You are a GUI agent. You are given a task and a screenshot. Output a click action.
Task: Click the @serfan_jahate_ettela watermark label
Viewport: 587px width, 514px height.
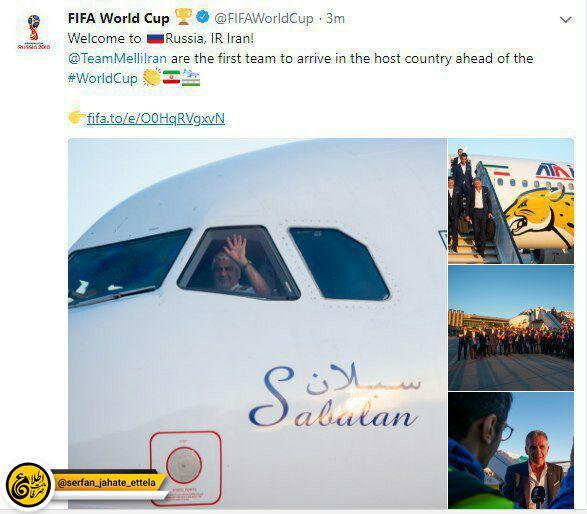(107, 483)
